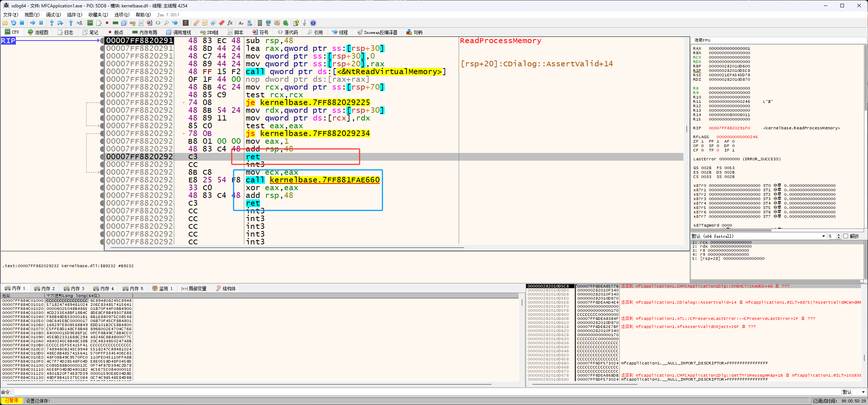Select the 内存 2 dump tab
This screenshot has width=868, height=405.
tap(45, 289)
